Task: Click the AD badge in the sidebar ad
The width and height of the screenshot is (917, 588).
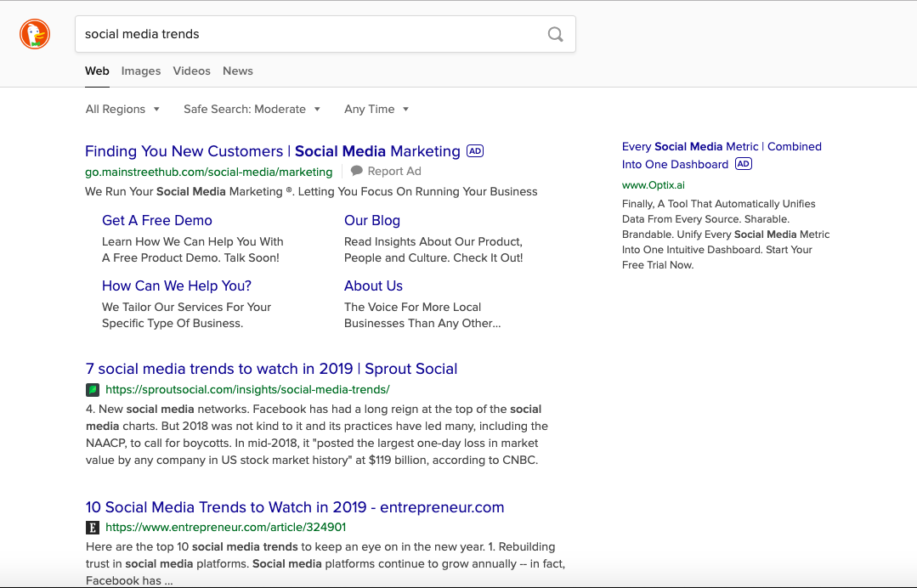Action: coord(743,163)
